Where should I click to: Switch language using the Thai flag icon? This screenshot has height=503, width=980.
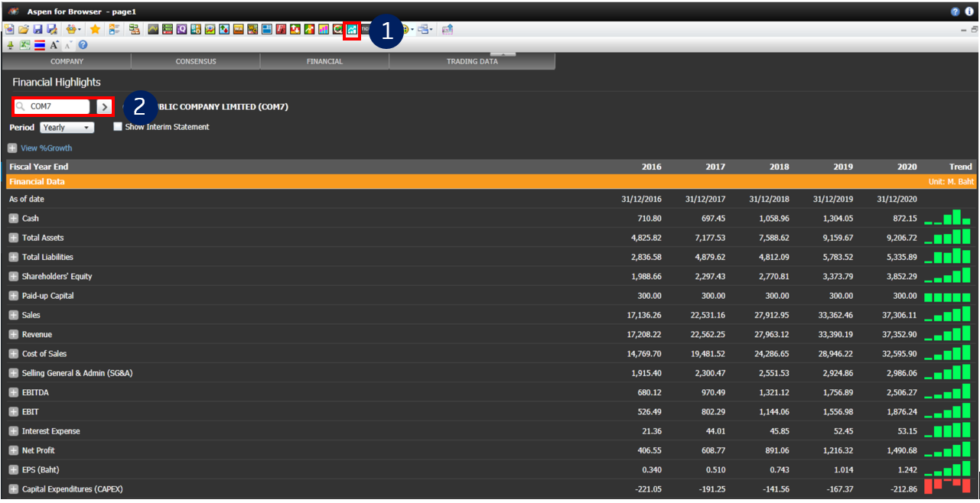40,45
